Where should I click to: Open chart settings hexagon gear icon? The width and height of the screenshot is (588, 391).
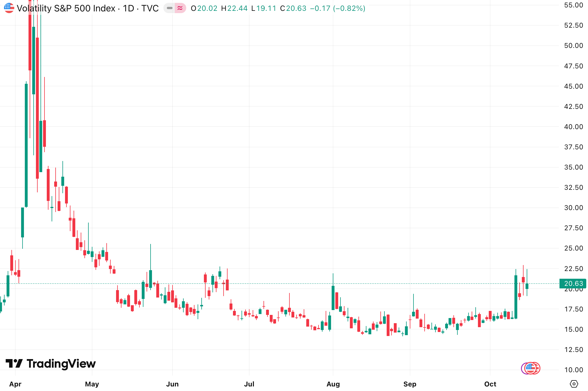[574, 384]
